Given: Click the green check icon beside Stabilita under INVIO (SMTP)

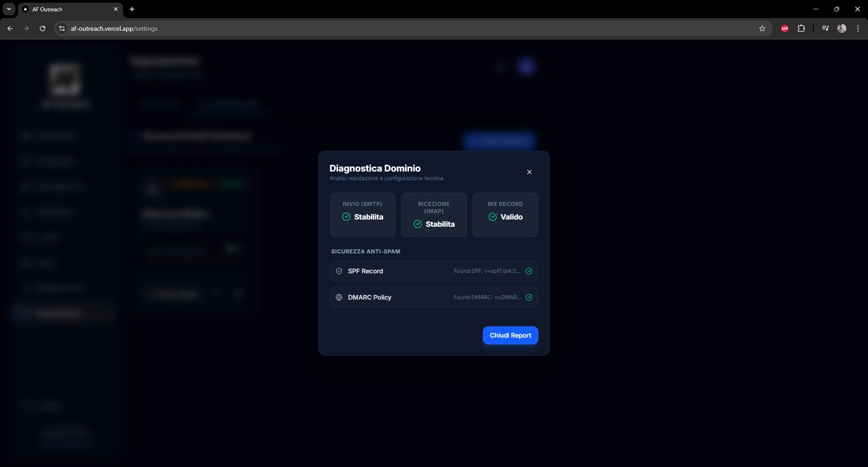Looking at the screenshot, I should point(346,217).
